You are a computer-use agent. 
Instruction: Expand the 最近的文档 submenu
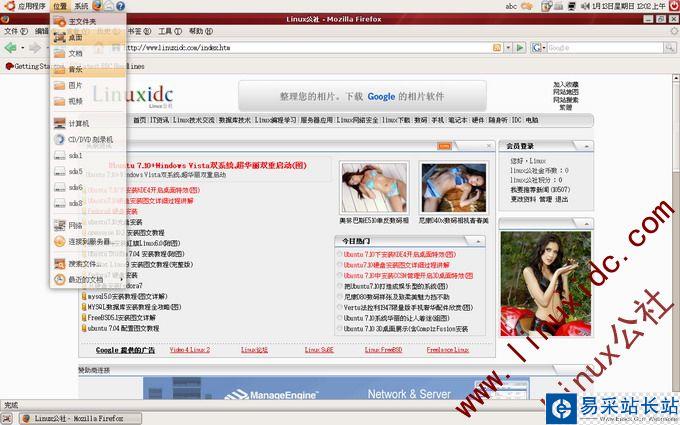coord(86,279)
